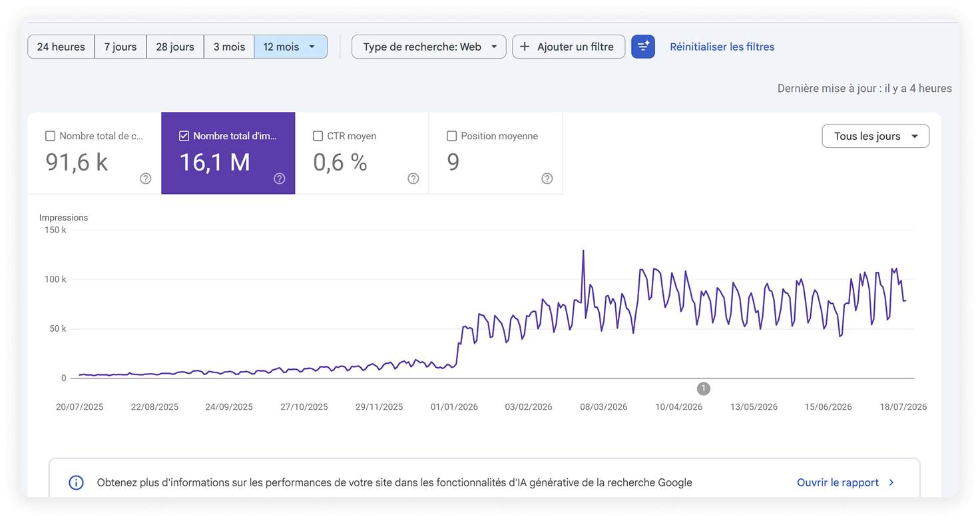Click chevron next to Ouvrir le rapport
This screenshot has width=980, height=521.
click(x=891, y=482)
